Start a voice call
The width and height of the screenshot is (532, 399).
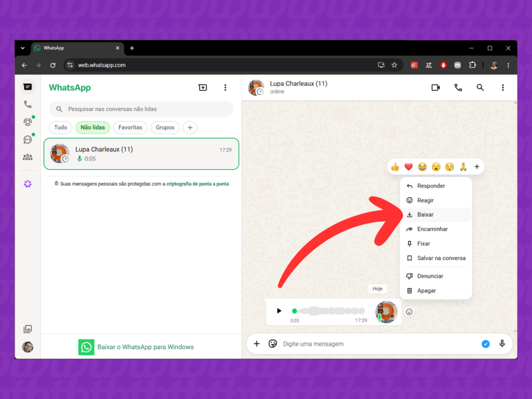tap(458, 87)
